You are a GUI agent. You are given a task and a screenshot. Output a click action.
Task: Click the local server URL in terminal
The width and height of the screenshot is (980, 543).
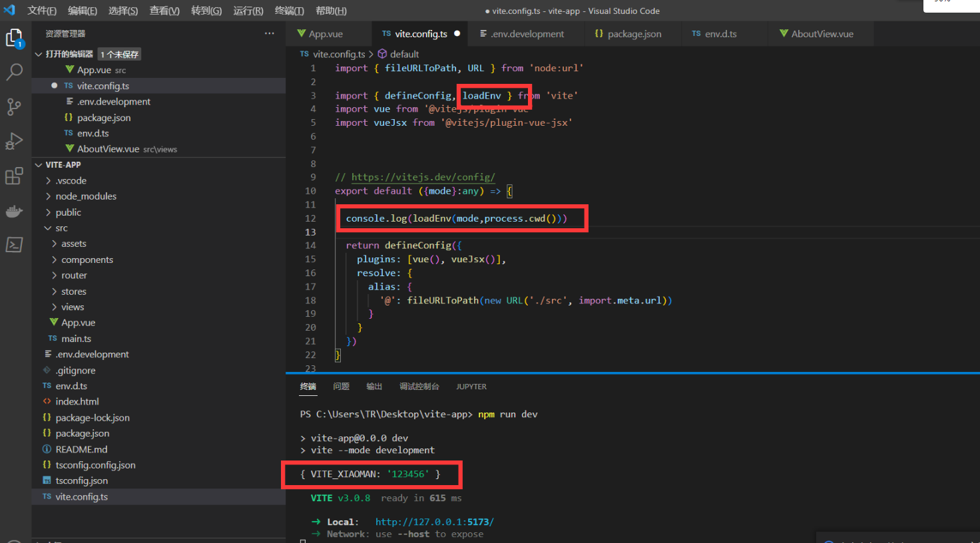tap(434, 522)
